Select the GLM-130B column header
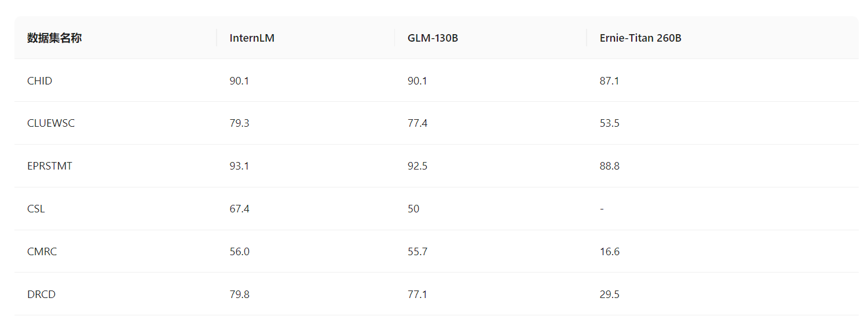 click(433, 38)
